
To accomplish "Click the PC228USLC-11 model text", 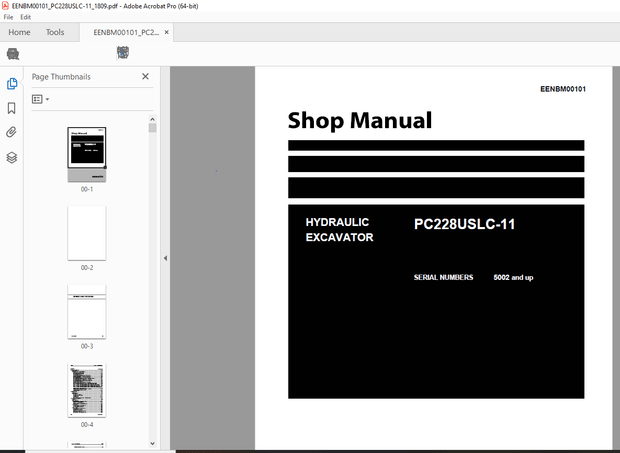I will 465,224.
